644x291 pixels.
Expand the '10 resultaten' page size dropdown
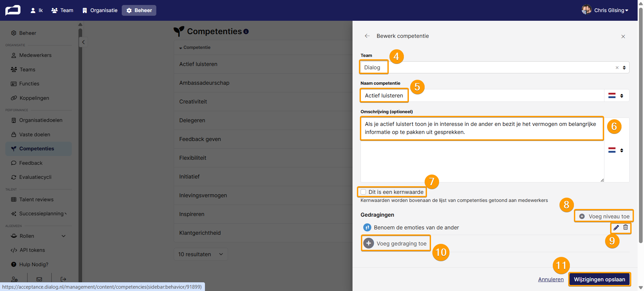pyautogui.click(x=201, y=254)
